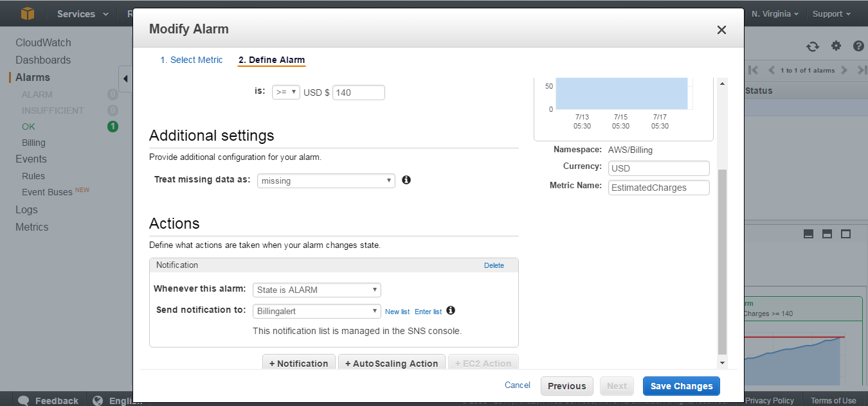Image resolution: width=868 pixels, height=406 pixels.
Task: Open Rules under Events
Action: [x=33, y=176]
